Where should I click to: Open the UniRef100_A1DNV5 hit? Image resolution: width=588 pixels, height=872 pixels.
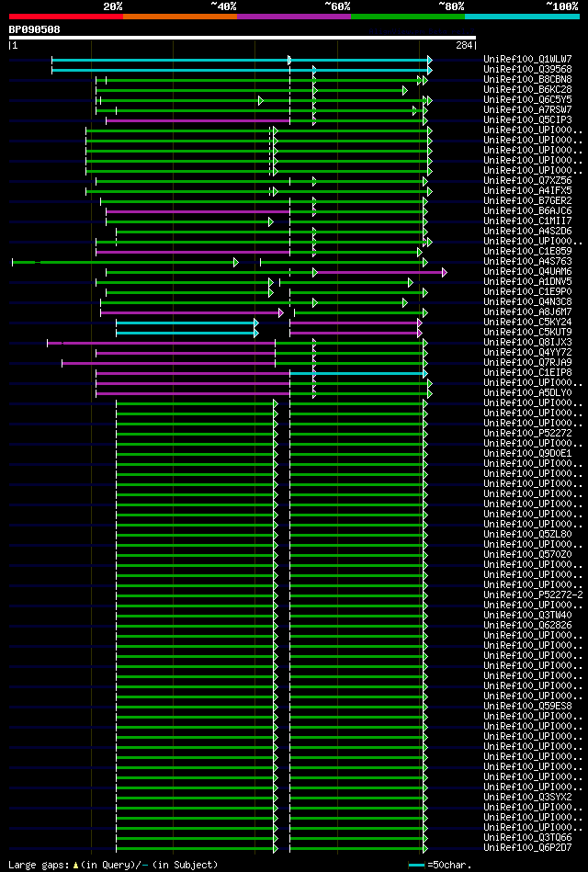click(527, 282)
